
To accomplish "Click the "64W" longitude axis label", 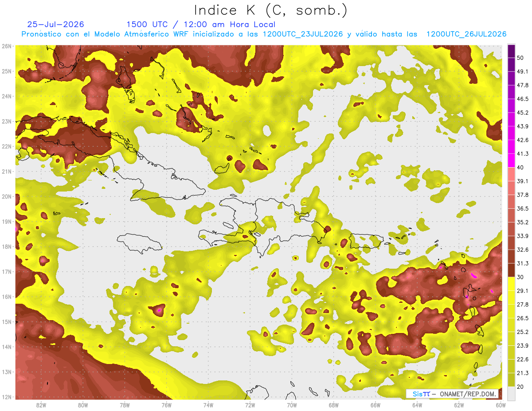I will 417,405.
